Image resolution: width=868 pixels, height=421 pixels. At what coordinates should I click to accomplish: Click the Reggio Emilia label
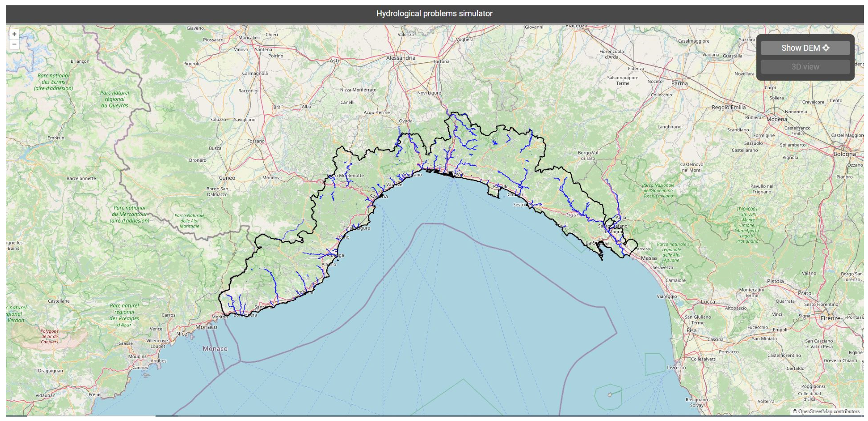(x=728, y=107)
